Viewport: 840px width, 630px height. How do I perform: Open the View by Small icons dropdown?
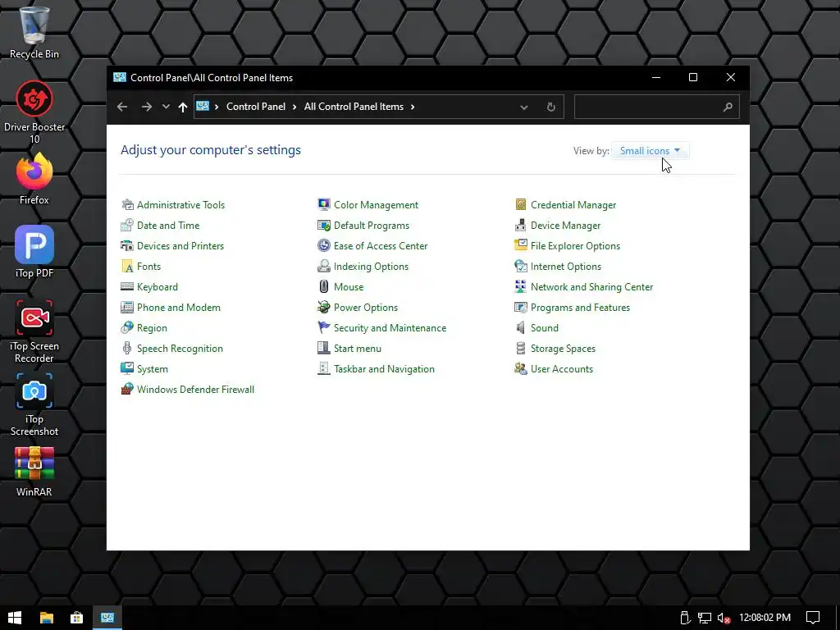tap(650, 151)
